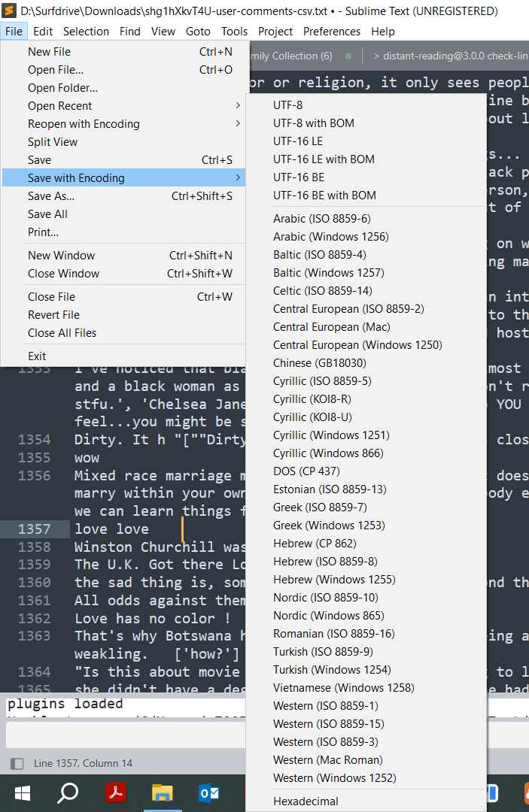Open the Preferences menu
The width and height of the screenshot is (529, 812).
coord(332,31)
